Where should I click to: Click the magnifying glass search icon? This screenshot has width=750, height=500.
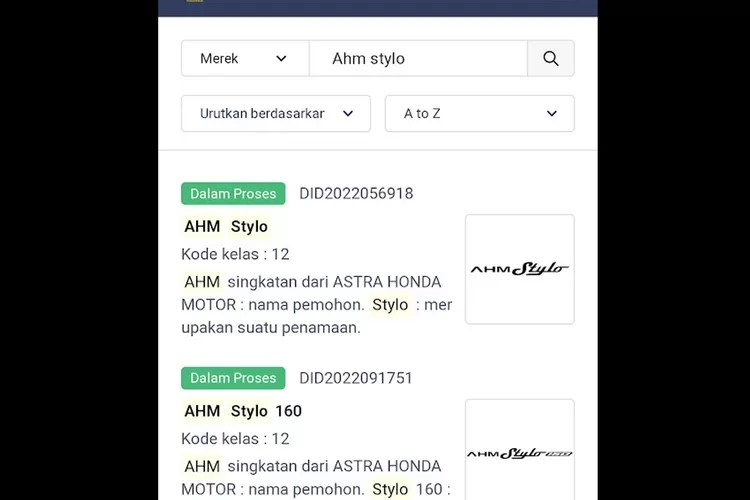tap(551, 59)
